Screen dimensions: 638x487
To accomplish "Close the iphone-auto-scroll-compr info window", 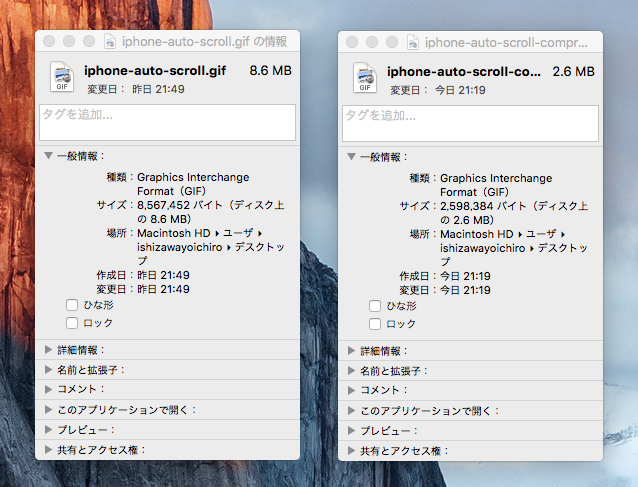I will click(x=352, y=42).
